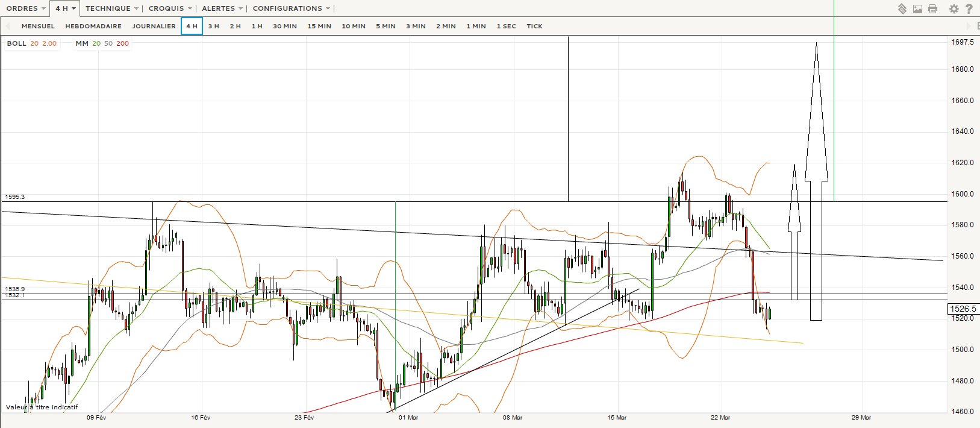Click the BOLL indicator label
The height and width of the screenshot is (428, 980).
click(16, 43)
